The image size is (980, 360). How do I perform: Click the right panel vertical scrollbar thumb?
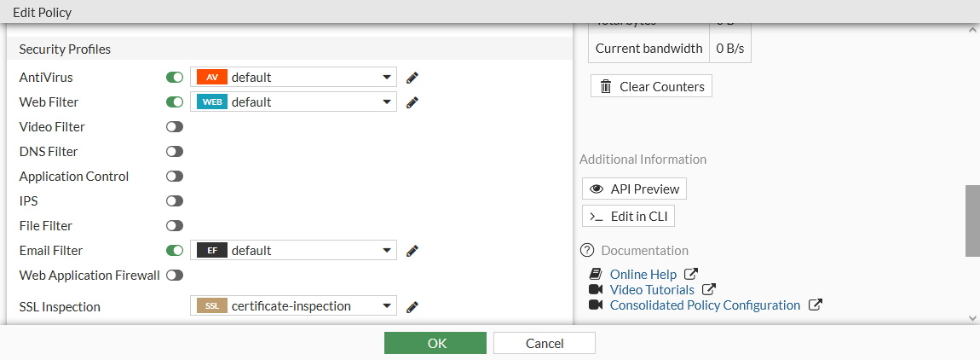pyautogui.click(x=972, y=220)
